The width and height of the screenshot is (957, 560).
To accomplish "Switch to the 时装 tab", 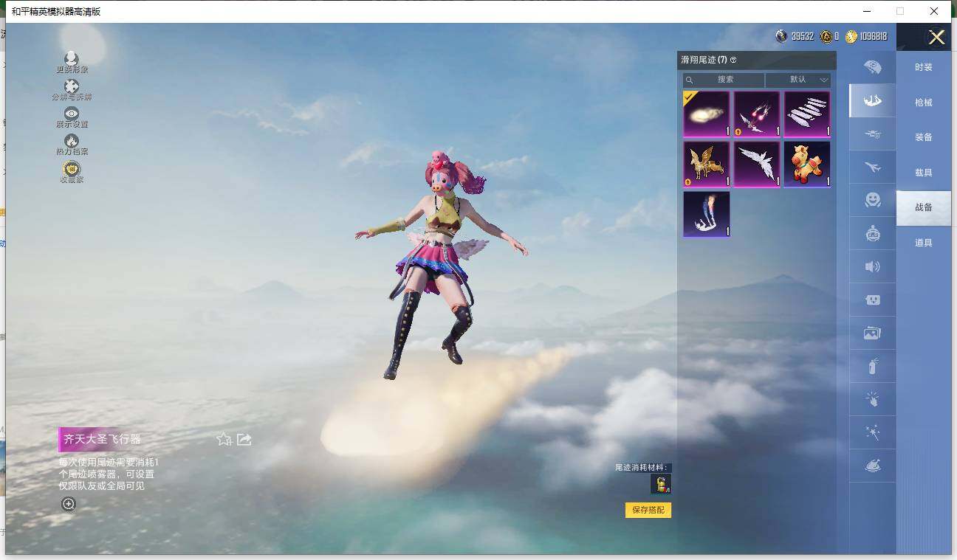I will click(x=924, y=67).
